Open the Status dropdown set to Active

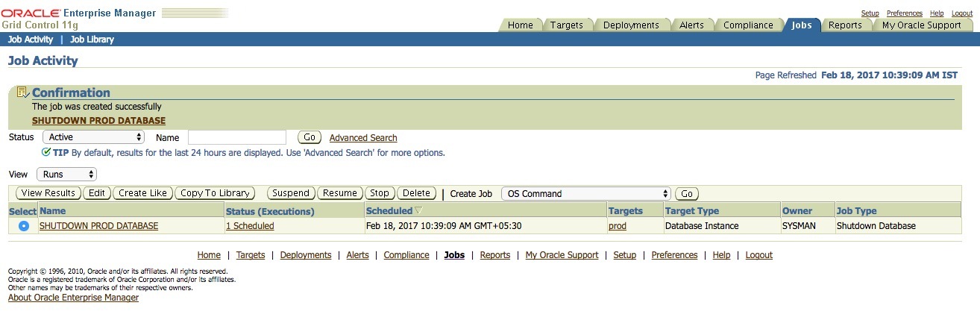94,137
